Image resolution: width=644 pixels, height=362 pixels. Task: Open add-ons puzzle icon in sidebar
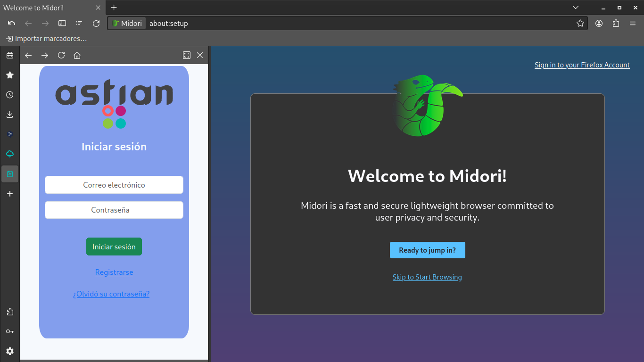coord(10,312)
